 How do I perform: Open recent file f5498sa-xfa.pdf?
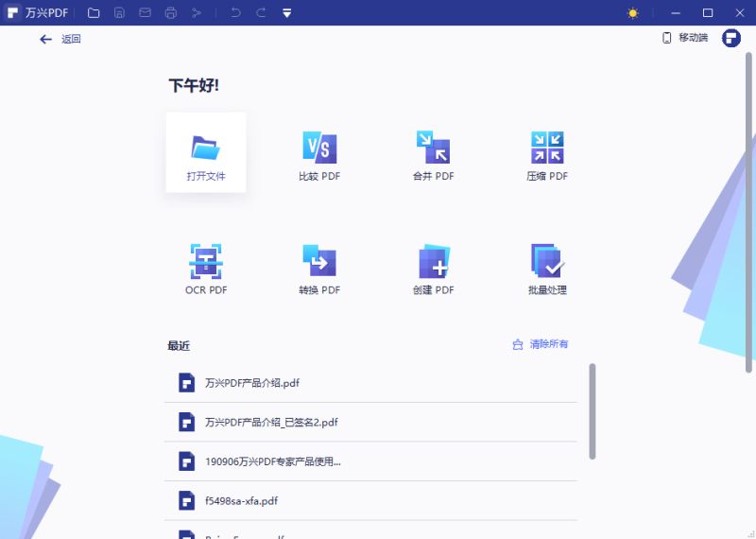tap(370, 501)
